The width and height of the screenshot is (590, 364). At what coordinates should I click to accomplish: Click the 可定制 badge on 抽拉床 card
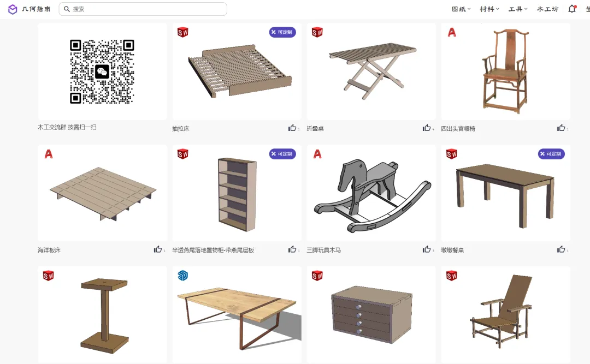tap(282, 32)
